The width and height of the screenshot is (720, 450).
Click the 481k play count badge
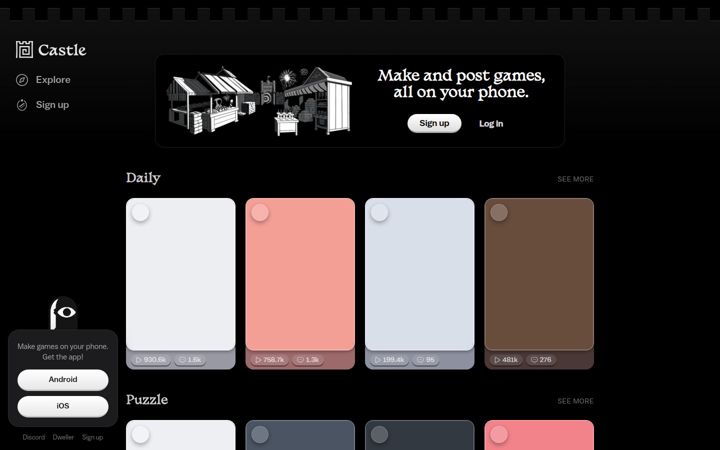[x=506, y=360]
